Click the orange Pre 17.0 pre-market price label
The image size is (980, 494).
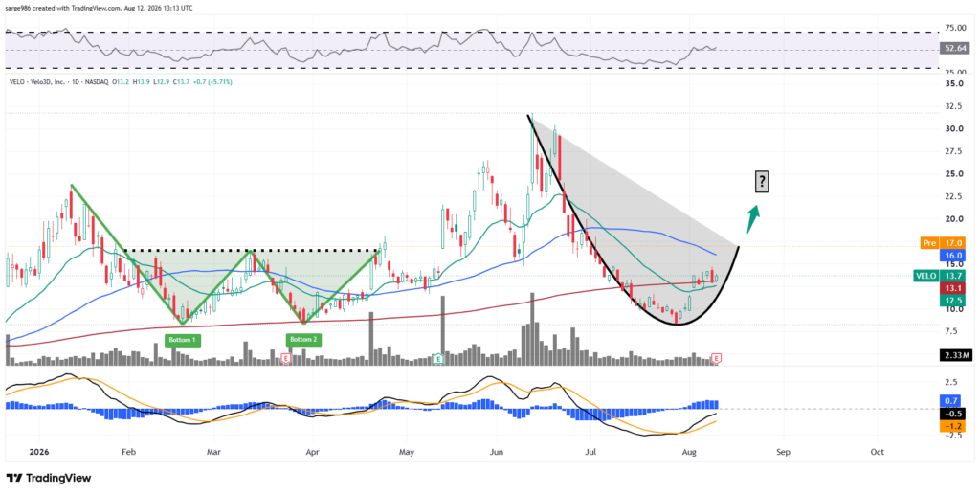[943, 242]
